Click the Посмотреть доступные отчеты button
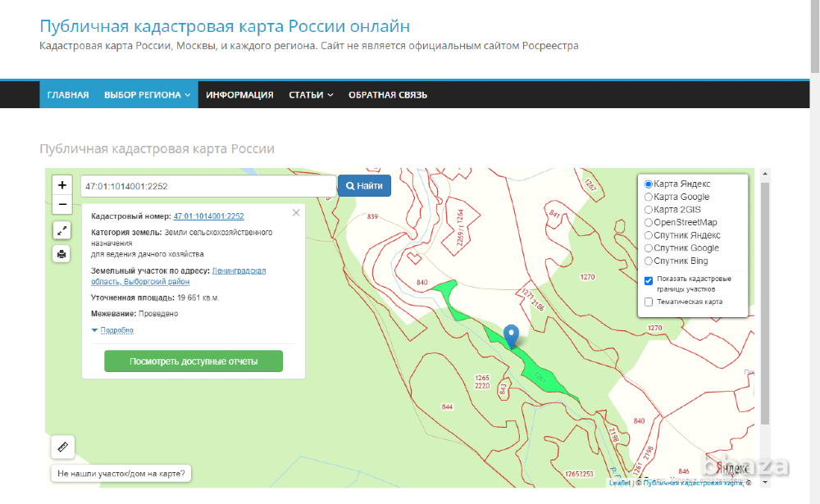This screenshot has height=504, width=820. click(x=193, y=361)
